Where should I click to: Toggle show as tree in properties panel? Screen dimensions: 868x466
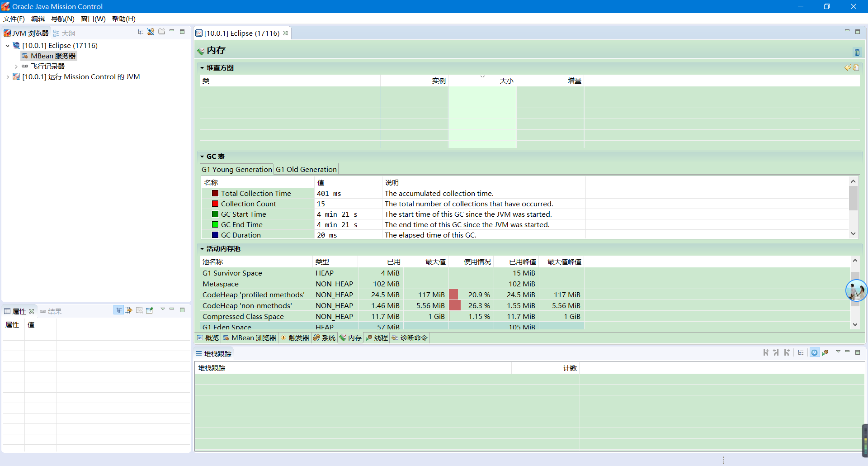118,310
